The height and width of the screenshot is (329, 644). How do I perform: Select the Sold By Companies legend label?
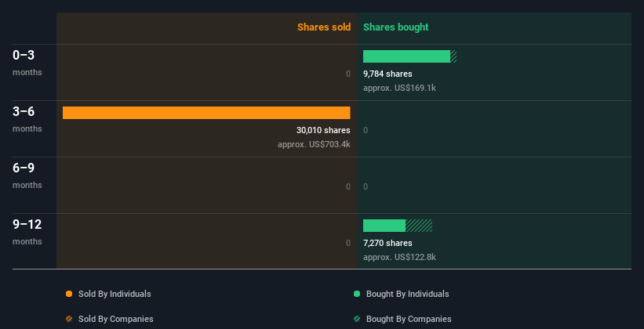116,319
